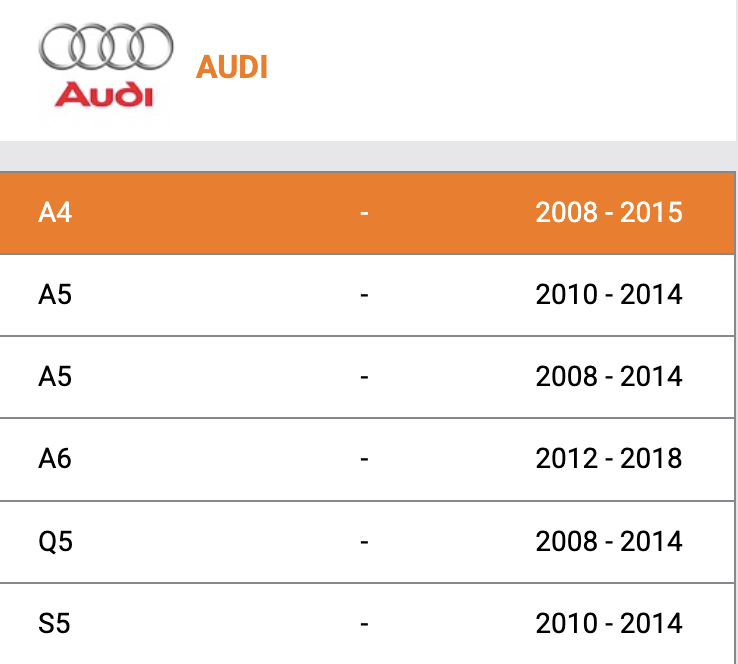Click the 2008 - 2014 years for A5
Image resolution: width=738 pixels, height=664 pixels.
(609, 376)
